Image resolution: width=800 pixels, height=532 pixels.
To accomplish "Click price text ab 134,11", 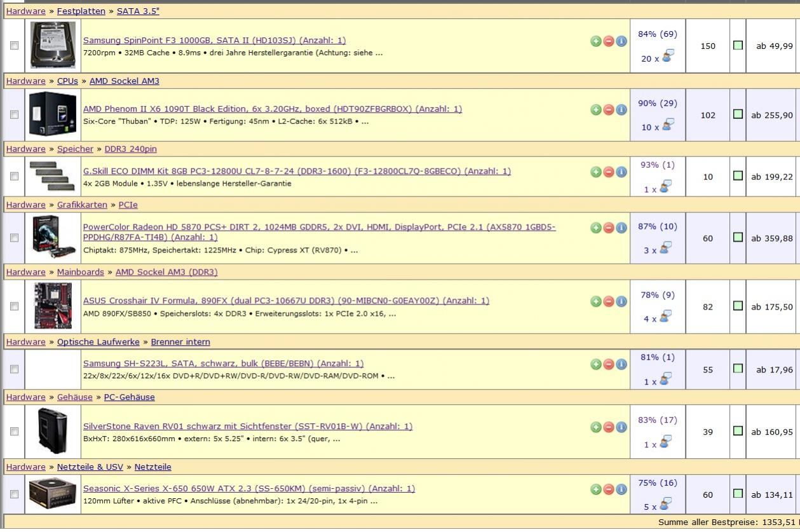I will point(772,495).
